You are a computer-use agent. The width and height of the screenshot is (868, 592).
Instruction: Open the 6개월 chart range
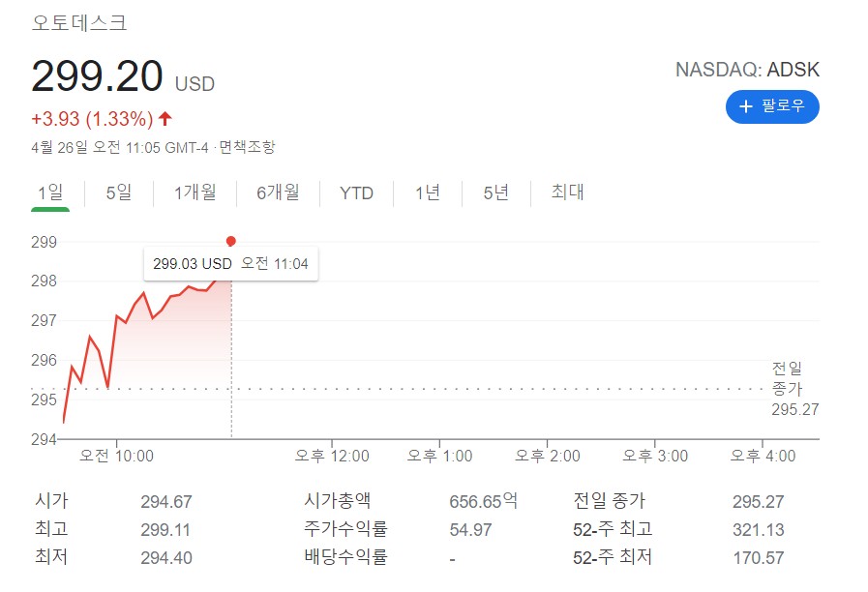click(x=278, y=192)
